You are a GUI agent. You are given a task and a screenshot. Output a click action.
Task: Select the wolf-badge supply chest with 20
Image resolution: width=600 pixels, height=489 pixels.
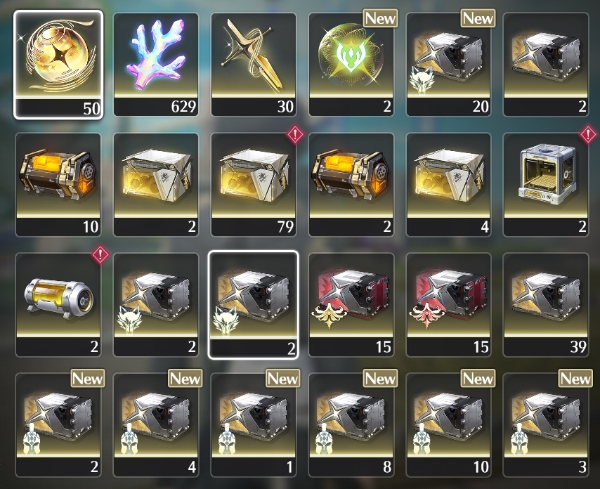(449, 65)
